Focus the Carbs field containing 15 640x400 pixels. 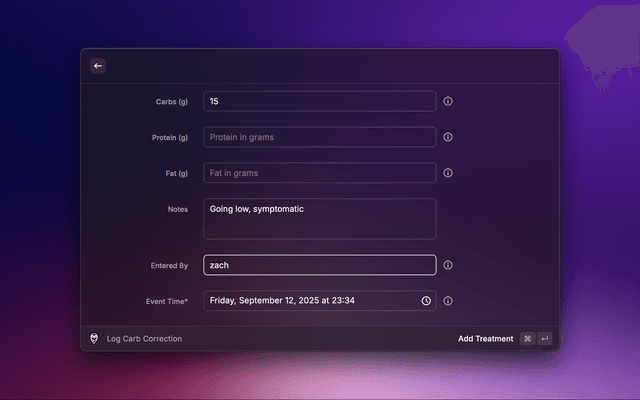(319, 101)
